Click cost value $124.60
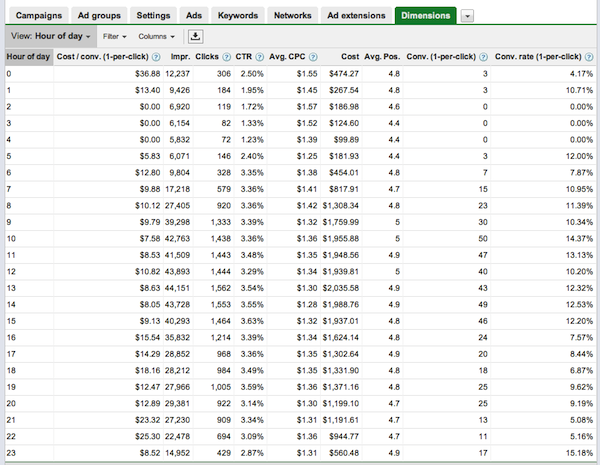 pyautogui.click(x=344, y=123)
